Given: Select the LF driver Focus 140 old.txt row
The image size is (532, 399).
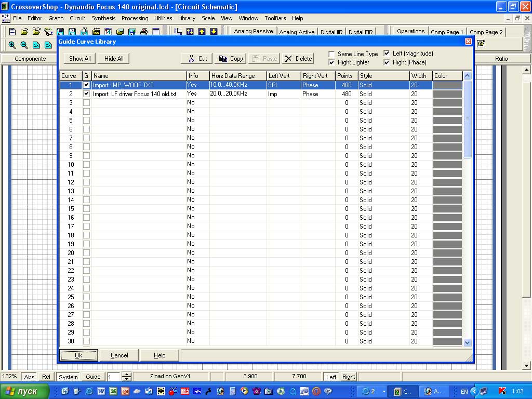Looking at the screenshot, I should coord(135,94).
